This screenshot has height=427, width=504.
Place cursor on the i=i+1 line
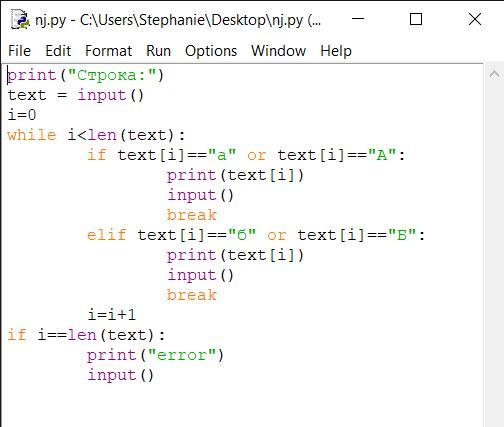(x=112, y=315)
